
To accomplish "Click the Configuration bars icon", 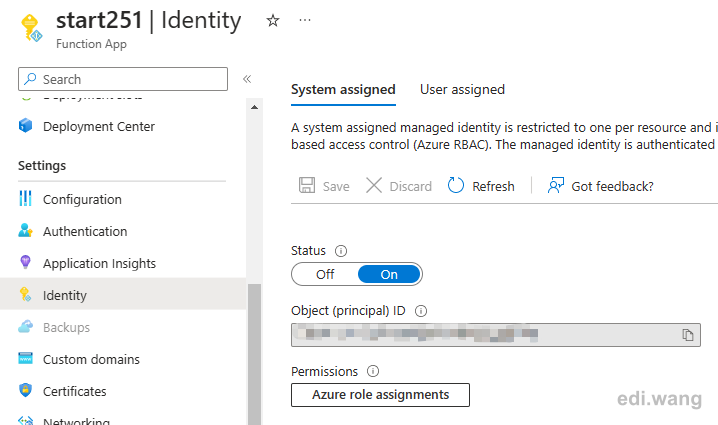I will [x=26, y=199].
